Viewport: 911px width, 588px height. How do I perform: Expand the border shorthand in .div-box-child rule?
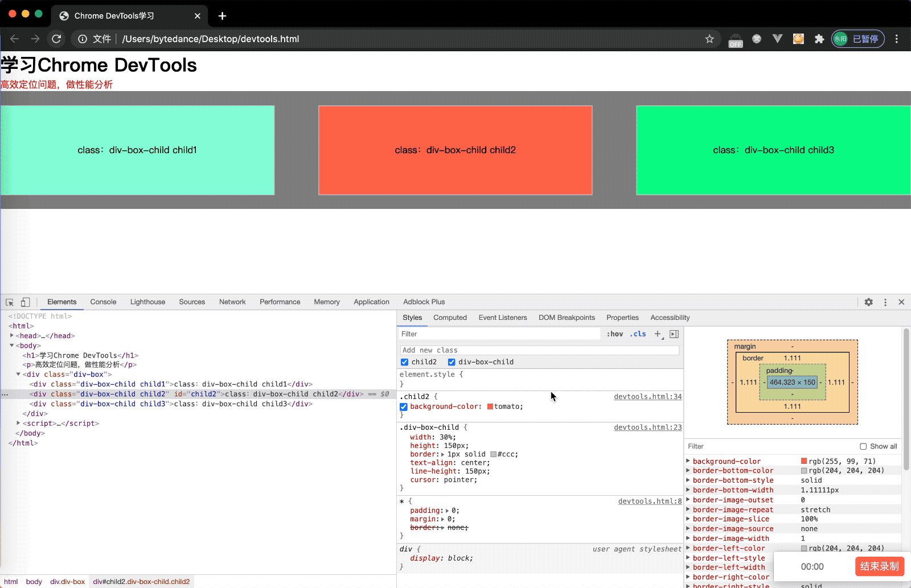(443, 454)
